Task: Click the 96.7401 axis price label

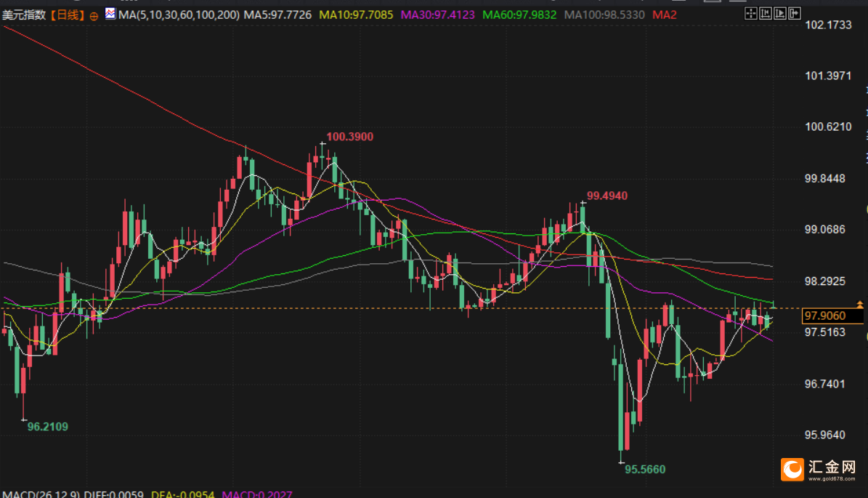Action: (x=825, y=383)
